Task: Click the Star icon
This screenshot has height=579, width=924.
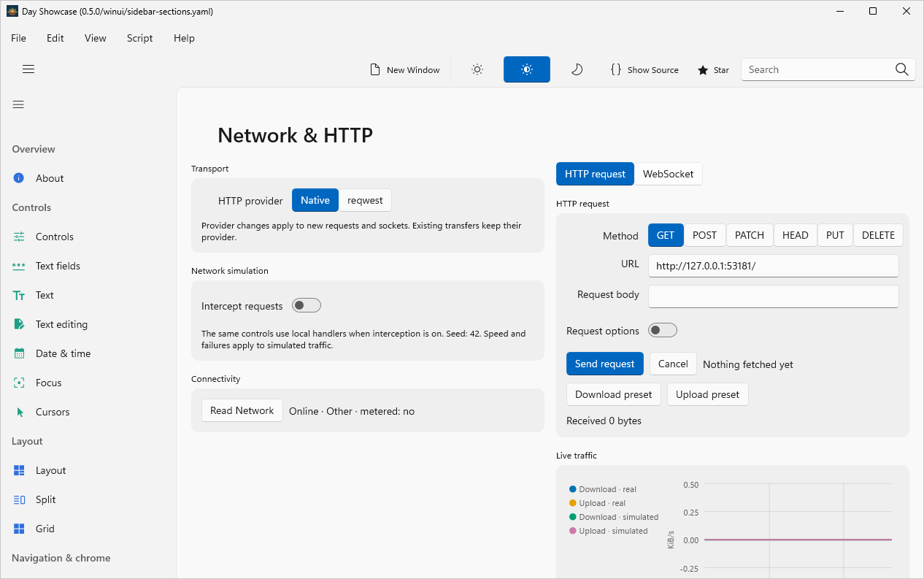Action: (703, 70)
